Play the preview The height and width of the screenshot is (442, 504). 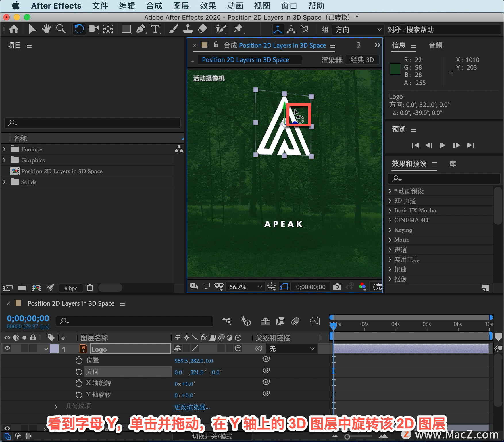tap(443, 145)
